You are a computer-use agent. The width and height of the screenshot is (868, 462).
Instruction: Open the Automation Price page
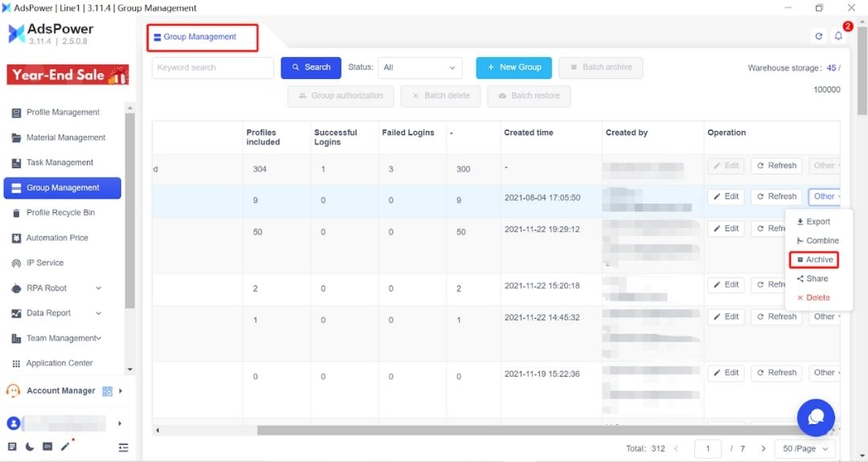tap(57, 238)
